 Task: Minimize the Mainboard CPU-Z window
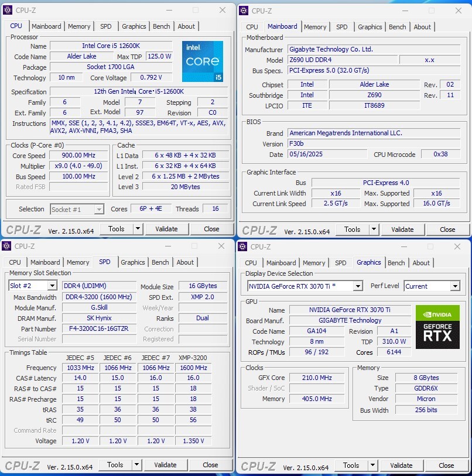click(x=405, y=11)
